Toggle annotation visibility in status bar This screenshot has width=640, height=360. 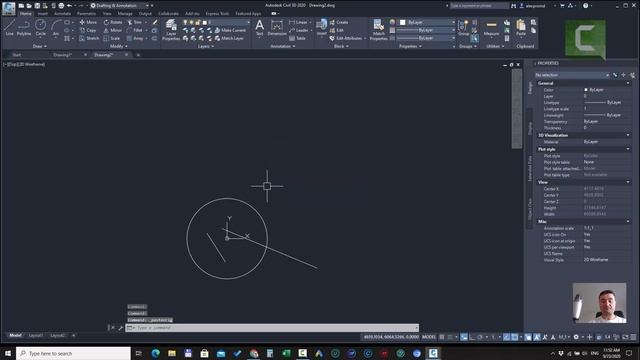[536, 337]
